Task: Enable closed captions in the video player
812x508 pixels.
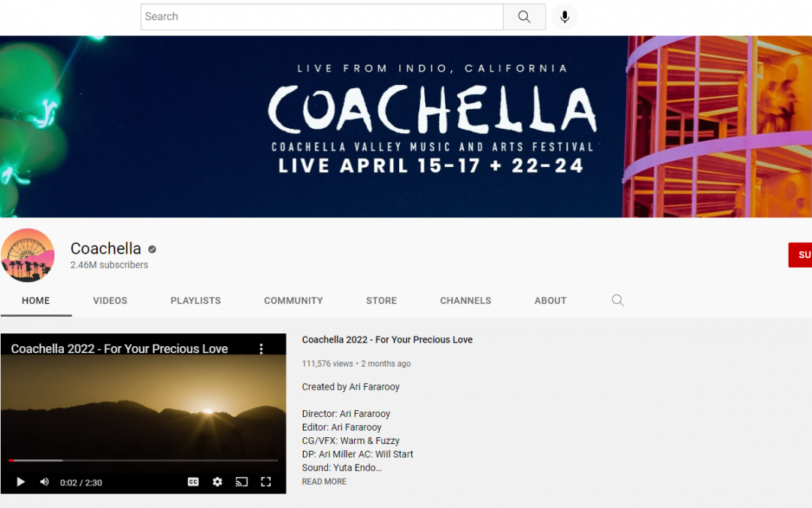Action: [x=192, y=482]
